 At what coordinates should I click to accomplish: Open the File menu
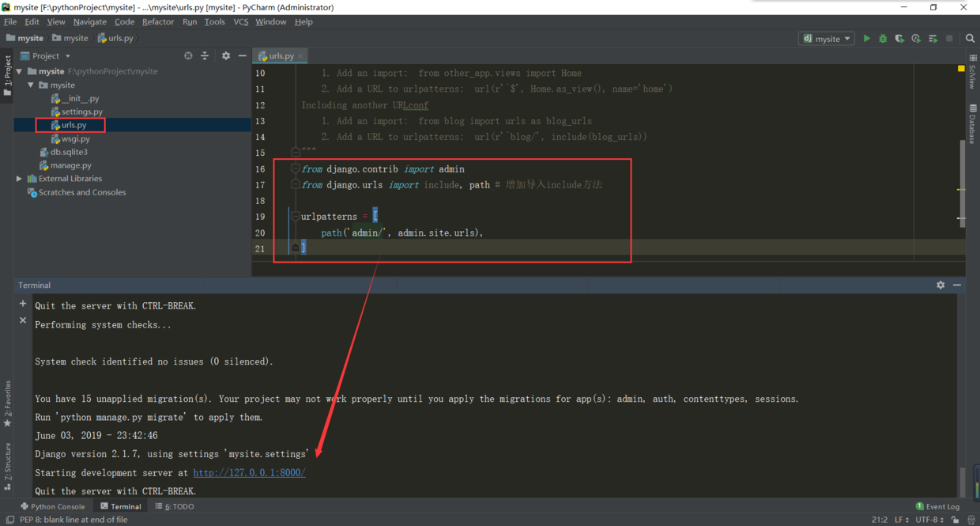(10, 22)
